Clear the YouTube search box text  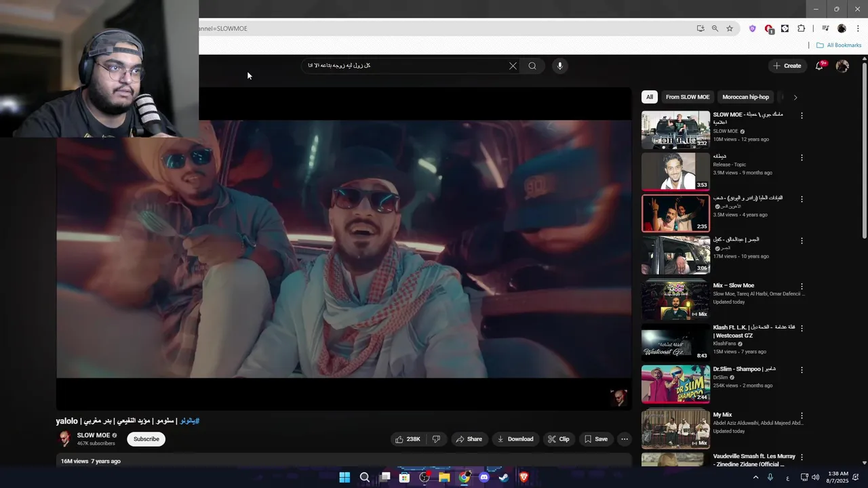coord(513,66)
